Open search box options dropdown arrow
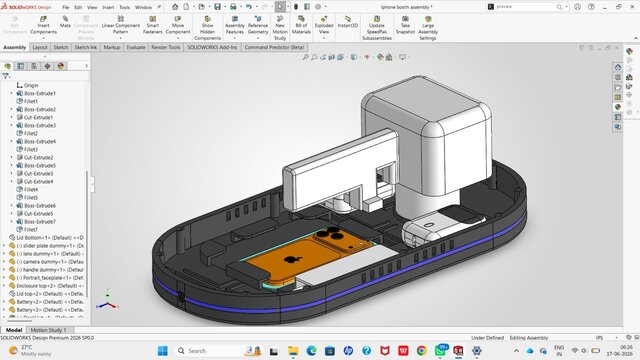 pyautogui.click(x=566, y=7)
